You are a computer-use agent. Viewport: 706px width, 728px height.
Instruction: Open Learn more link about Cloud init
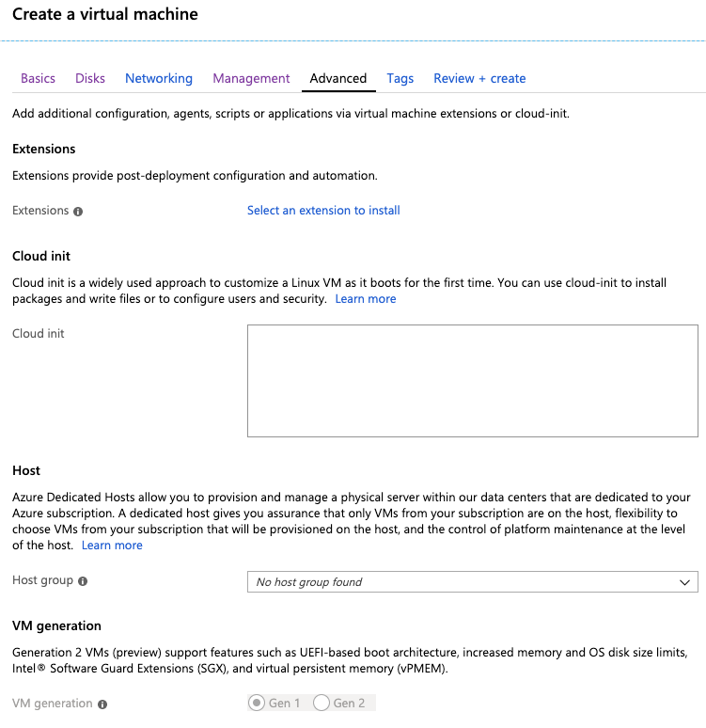coord(366,299)
